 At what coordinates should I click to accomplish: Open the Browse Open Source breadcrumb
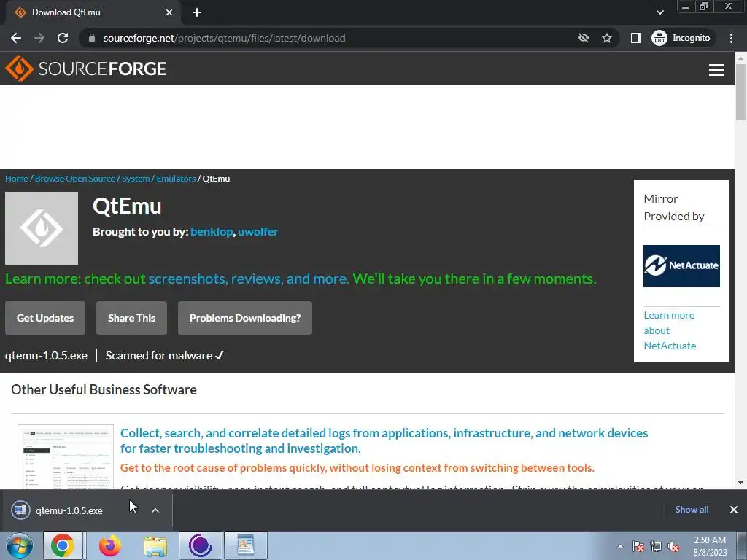[75, 179]
